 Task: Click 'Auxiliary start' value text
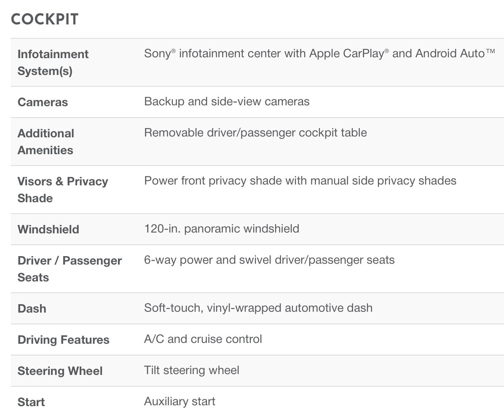coord(180,401)
